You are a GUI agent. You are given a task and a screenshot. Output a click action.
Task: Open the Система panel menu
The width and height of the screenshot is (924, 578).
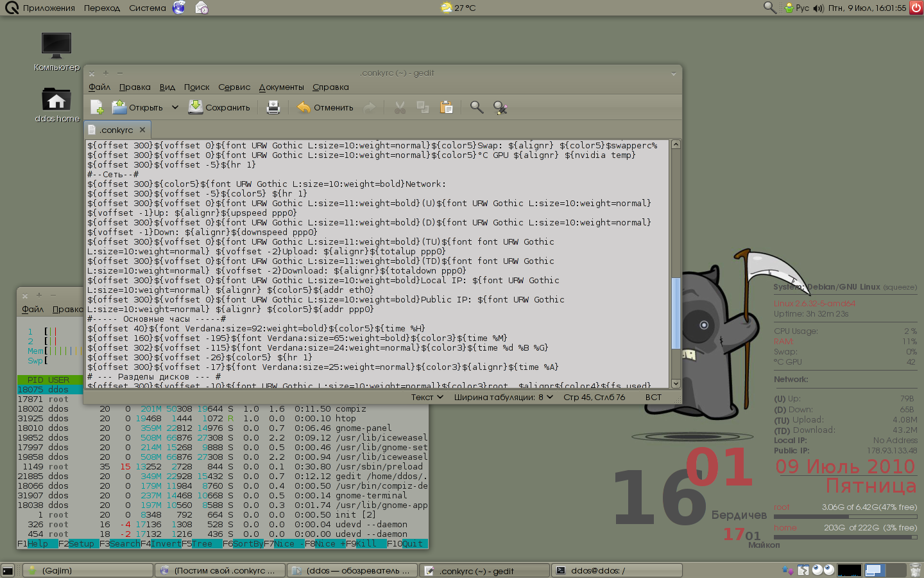[148, 8]
